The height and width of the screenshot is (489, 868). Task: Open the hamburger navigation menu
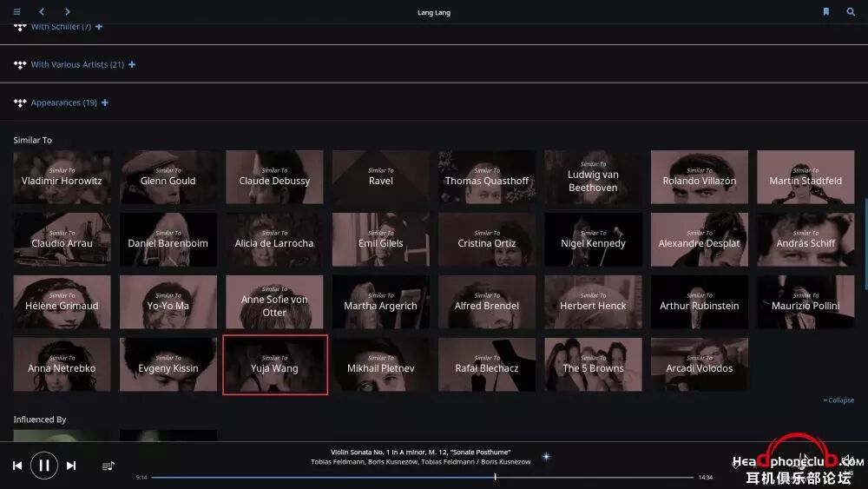pyautogui.click(x=17, y=11)
